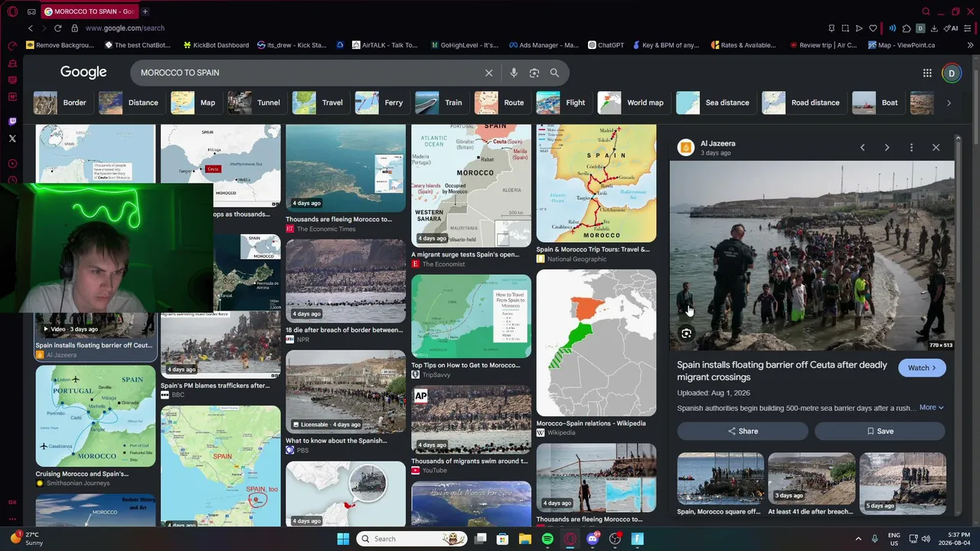Close the Al Jazeera image preview

point(936,148)
